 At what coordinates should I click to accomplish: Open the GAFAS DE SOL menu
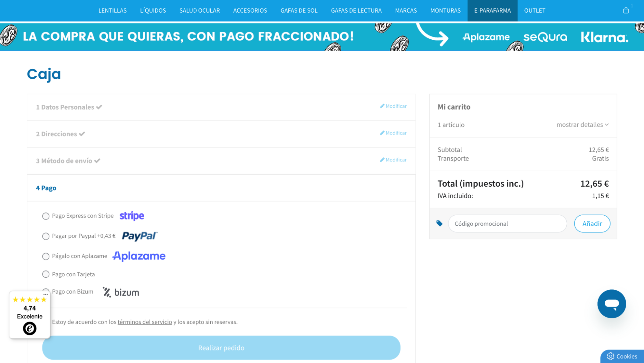[x=299, y=10]
